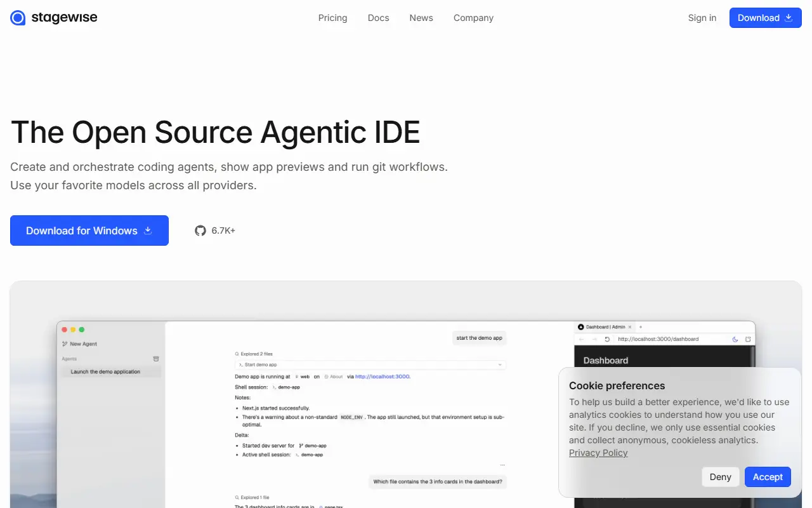This screenshot has height=508, width=812.
Task: Click the preview browser forward arrow
Action: 594,339
